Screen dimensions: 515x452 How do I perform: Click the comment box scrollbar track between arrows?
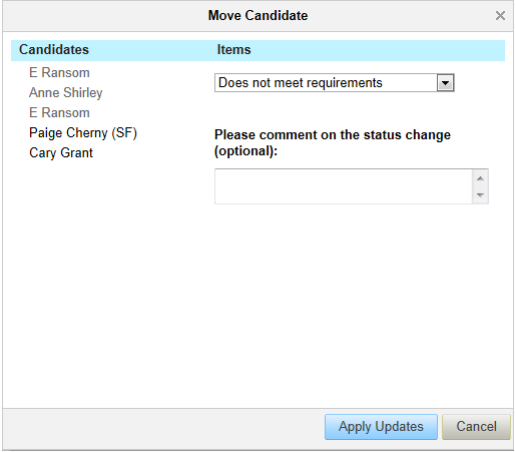[480, 187]
